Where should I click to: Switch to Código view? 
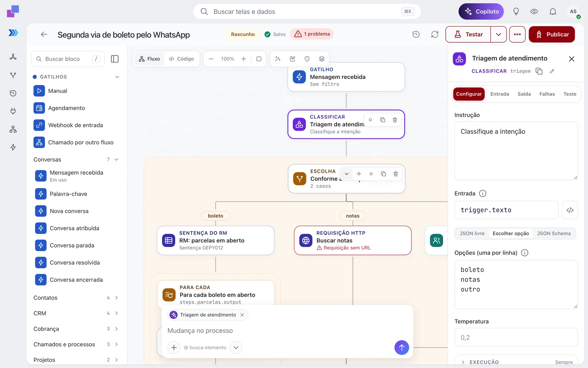click(x=181, y=59)
